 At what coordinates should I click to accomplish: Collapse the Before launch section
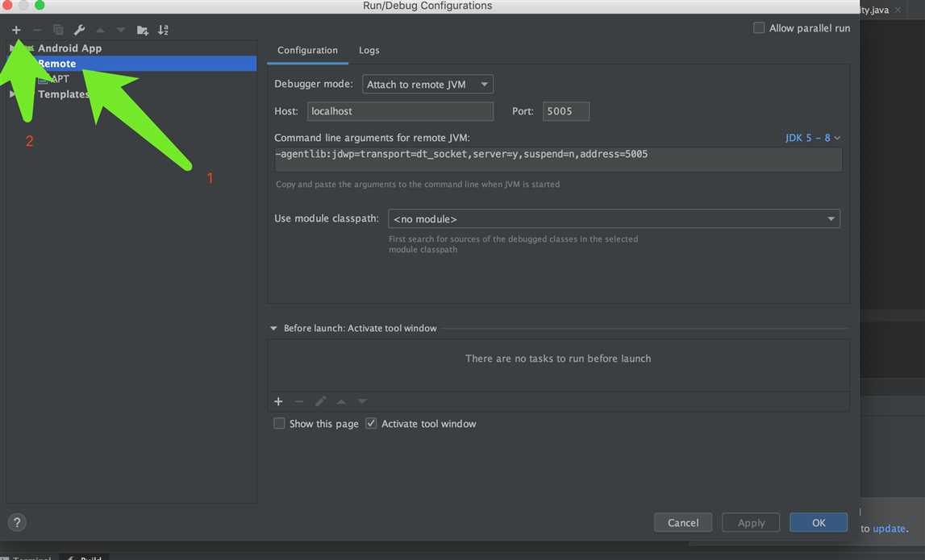pos(273,328)
